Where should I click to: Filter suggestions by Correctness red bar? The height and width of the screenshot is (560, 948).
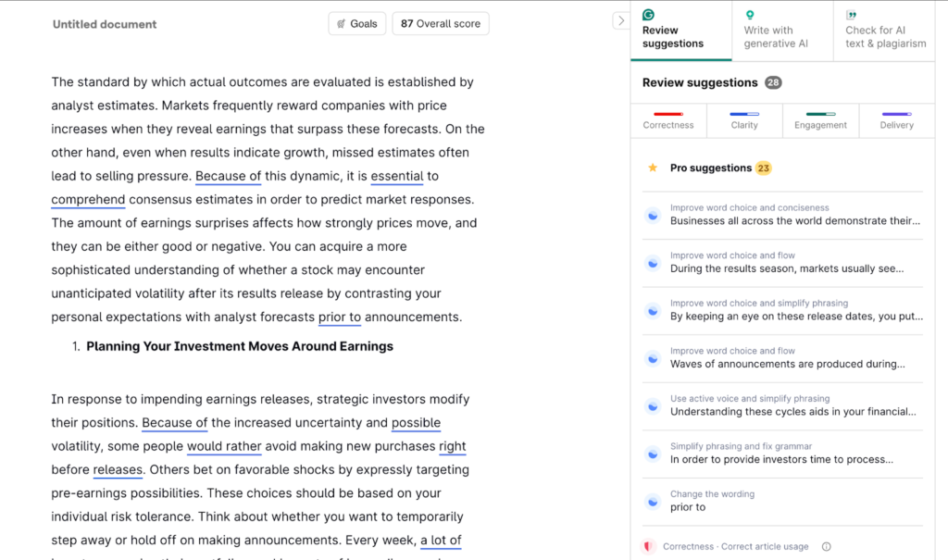[x=668, y=120]
